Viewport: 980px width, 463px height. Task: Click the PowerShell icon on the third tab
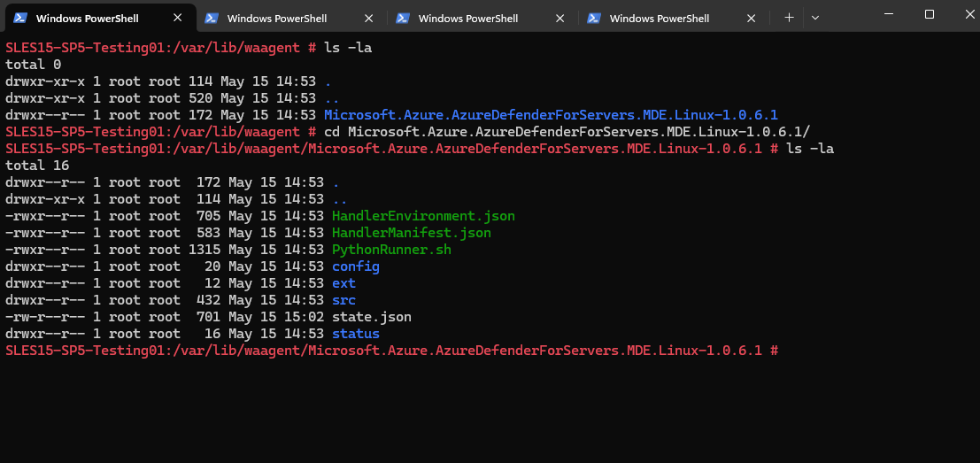click(x=403, y=18)
